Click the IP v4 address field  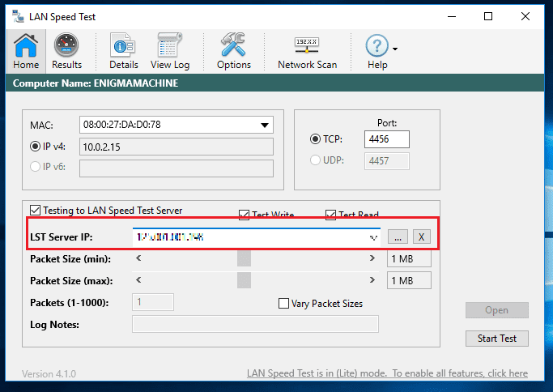[177, 147]
